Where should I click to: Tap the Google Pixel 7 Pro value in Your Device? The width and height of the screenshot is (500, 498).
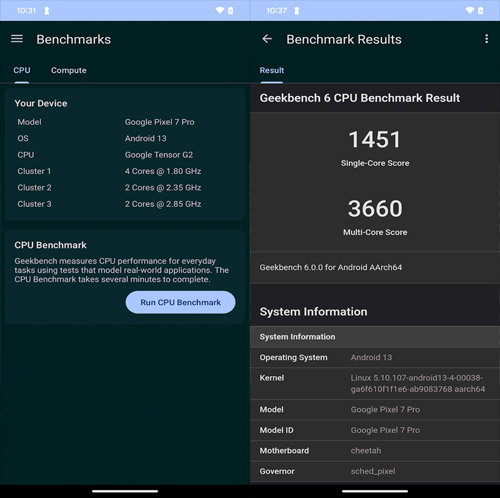tap(159, 122)
